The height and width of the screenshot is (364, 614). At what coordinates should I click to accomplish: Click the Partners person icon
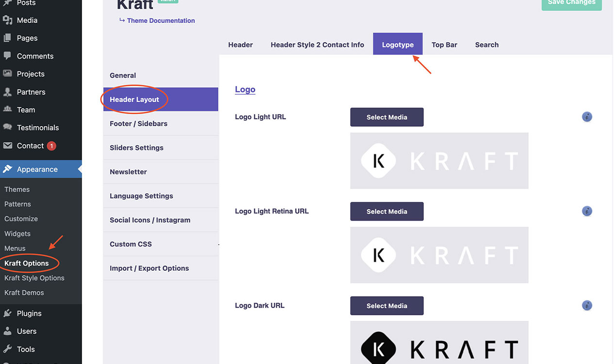click(x=7, y=92)
